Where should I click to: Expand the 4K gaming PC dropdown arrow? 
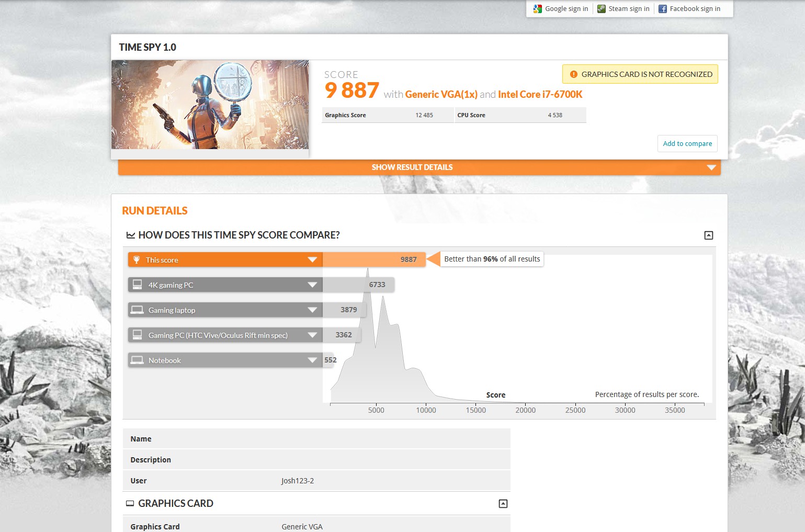coord(312,285)
